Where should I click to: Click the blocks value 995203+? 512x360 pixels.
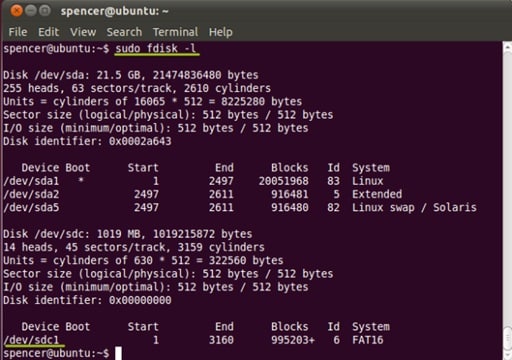coord(293,340)
